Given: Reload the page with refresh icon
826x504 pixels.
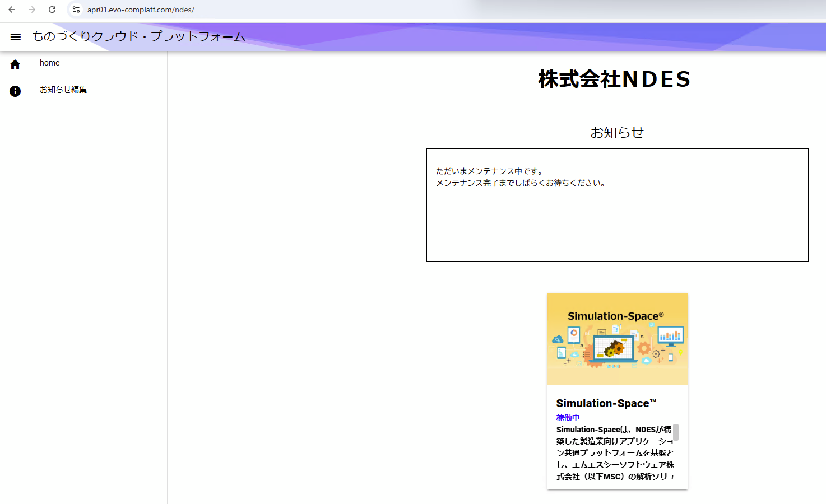Looking at the screenshot, I should click(52, 10).
